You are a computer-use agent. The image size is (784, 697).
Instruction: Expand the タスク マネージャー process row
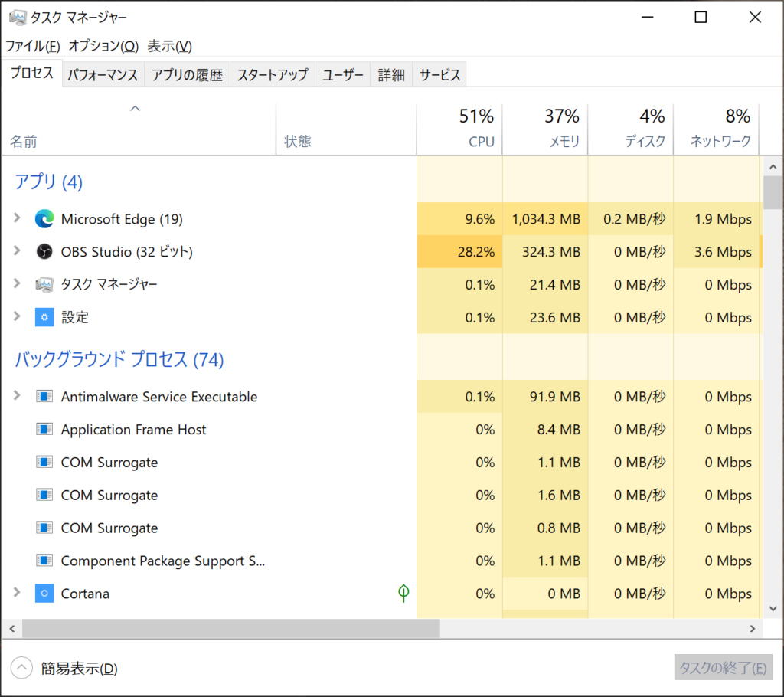point(17,283)
